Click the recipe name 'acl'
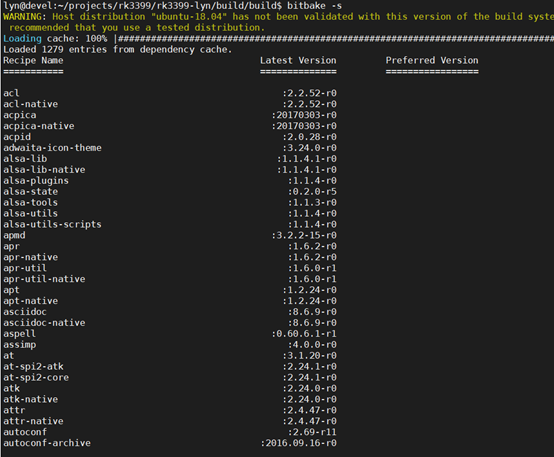Screen dimensions: 554x457 (x=11, y=93)
